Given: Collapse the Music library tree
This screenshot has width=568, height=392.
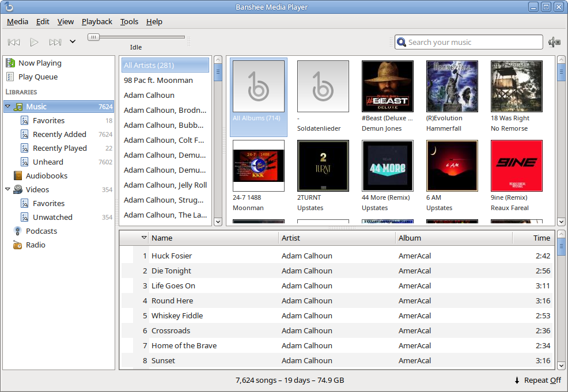Looking at the screenshot, I should pyautogui.click(x=7, y=106).
